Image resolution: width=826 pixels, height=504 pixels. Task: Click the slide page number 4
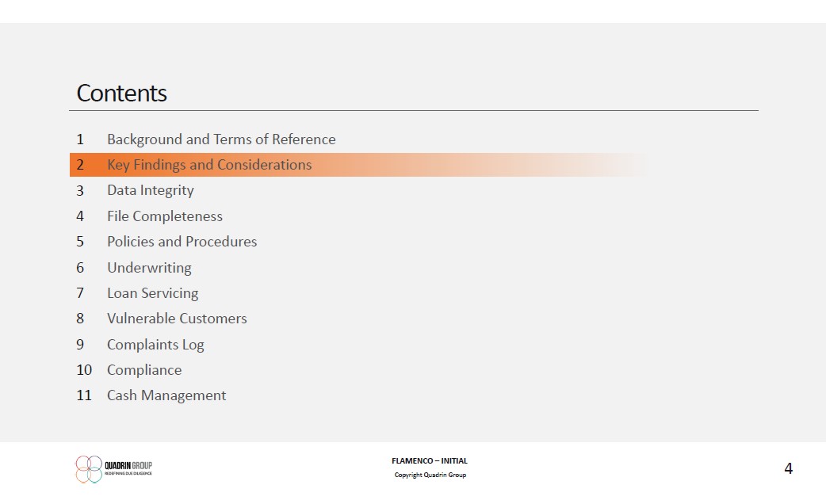[x=788, y=469]
